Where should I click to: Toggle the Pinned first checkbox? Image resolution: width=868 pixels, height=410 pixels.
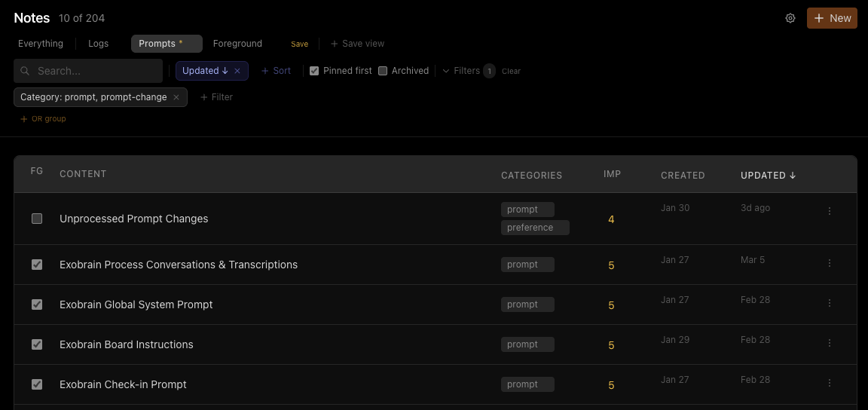tap(314, 71)
